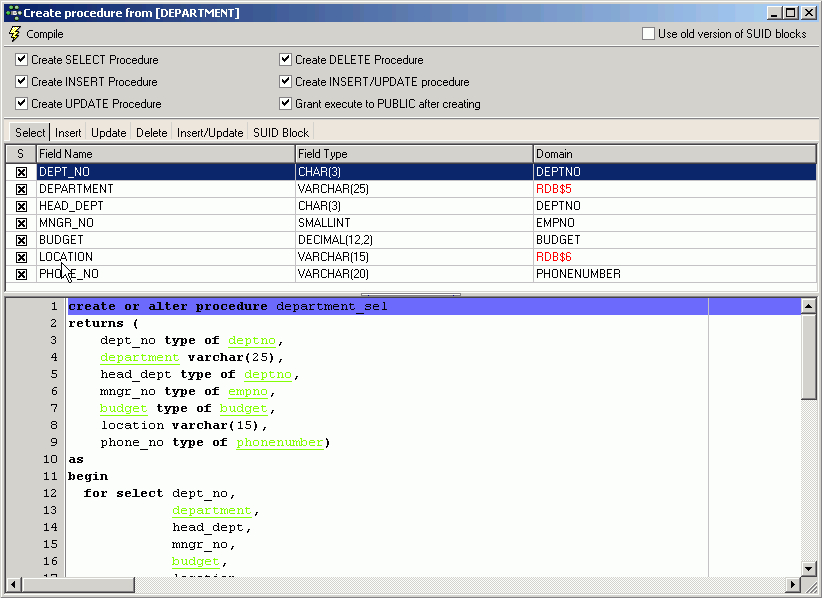Click the S column header

point(20,154)
